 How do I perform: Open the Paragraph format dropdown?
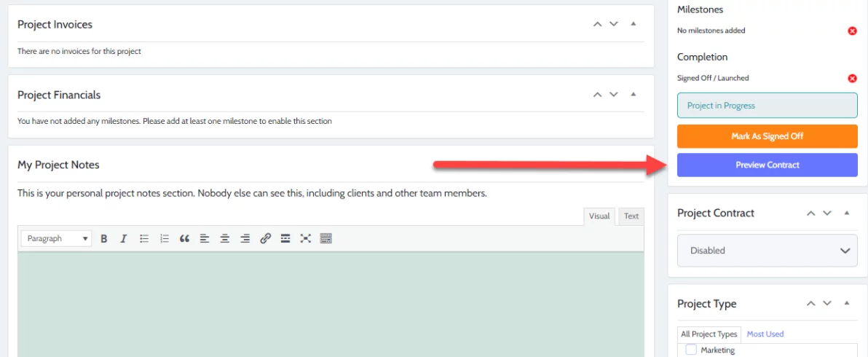(x=57, y=238)
